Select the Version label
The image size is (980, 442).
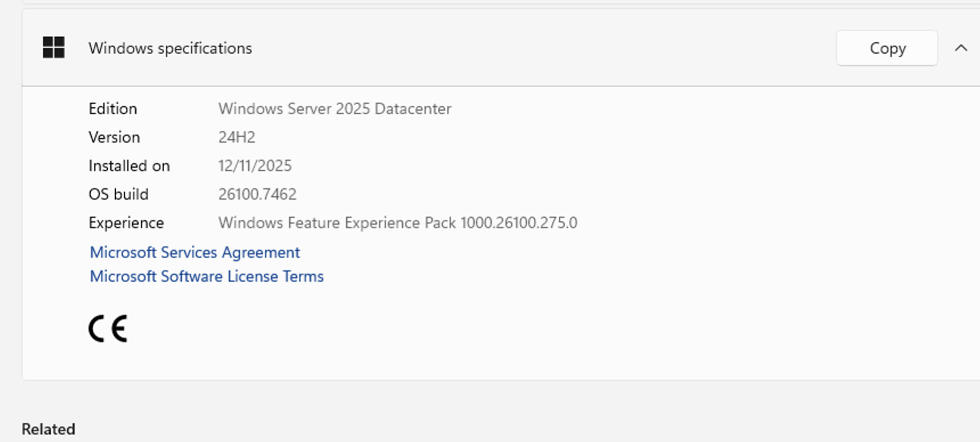click(114, 137)
